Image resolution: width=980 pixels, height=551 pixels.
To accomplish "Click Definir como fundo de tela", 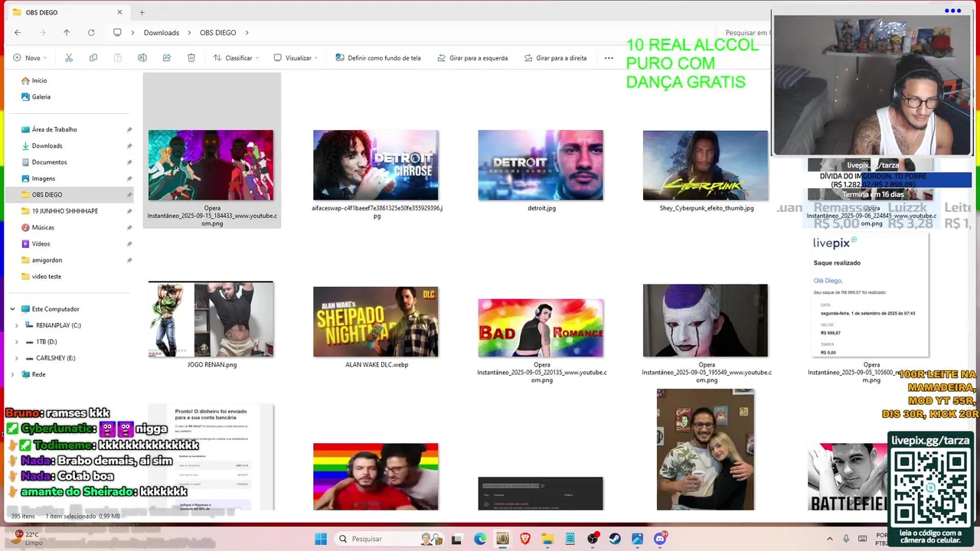I will point(377,57).
